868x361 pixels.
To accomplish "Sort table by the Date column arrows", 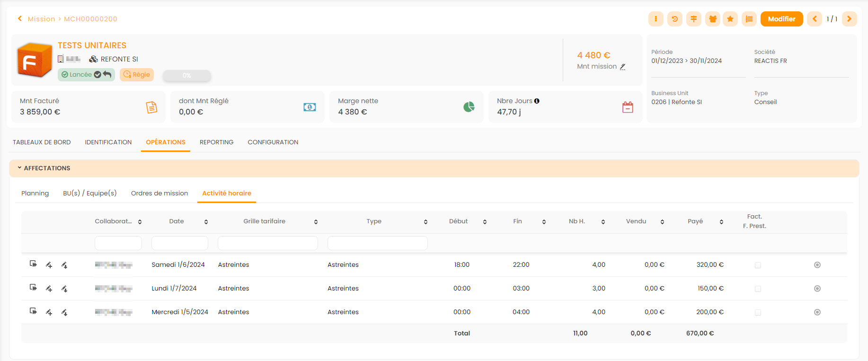I will [x=206, y=221].
